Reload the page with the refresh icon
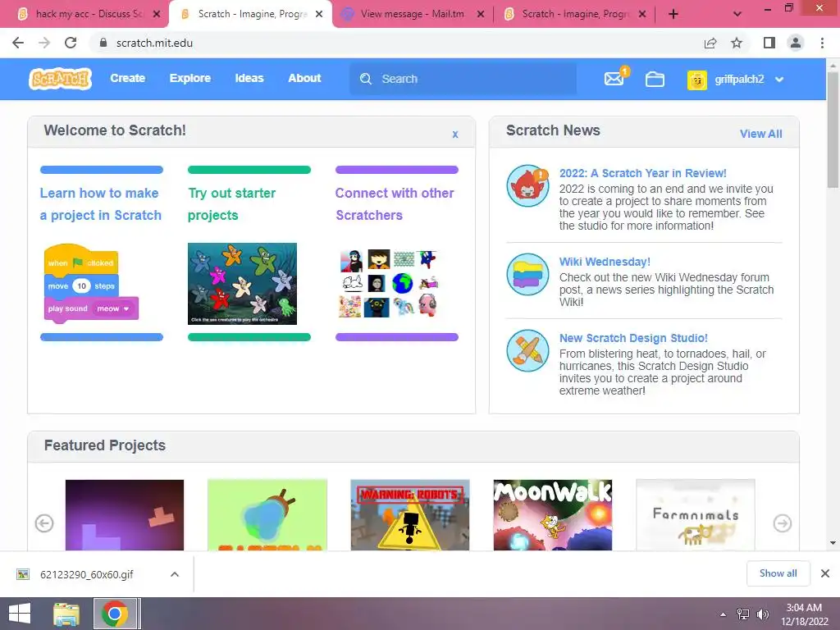Image resolution: width=840 pixels, height=630 pixels. click(x=71, y=43)
